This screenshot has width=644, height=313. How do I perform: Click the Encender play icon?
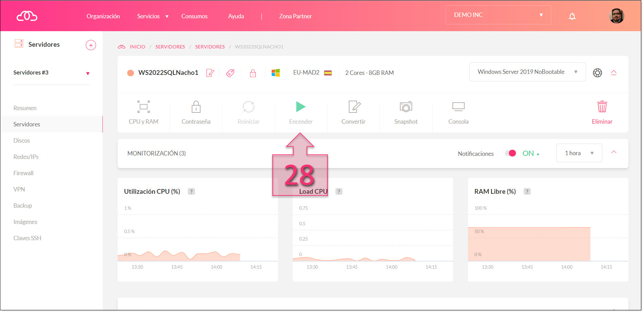tap(300, 107)
